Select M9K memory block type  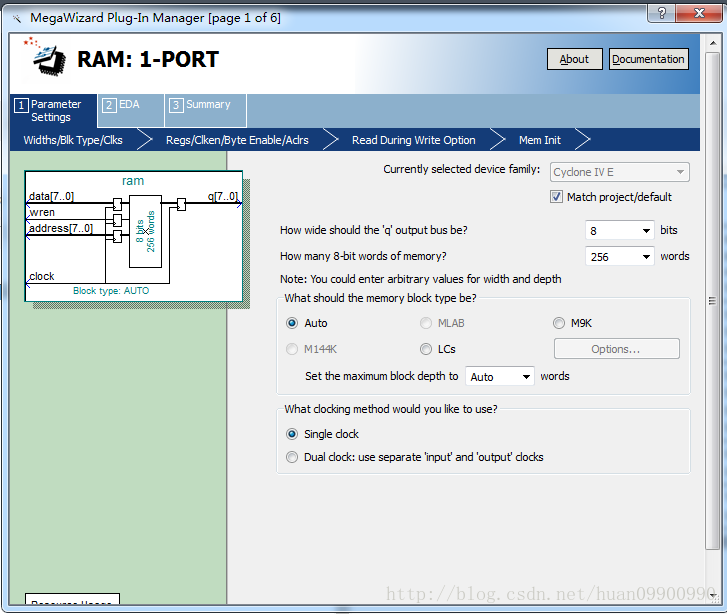point(559,323)
